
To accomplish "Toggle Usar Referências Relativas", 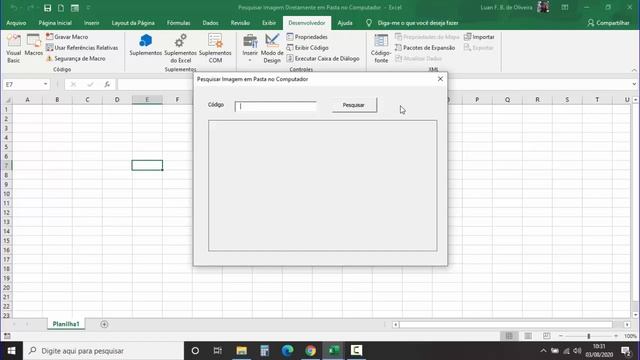I will point(82,48).
